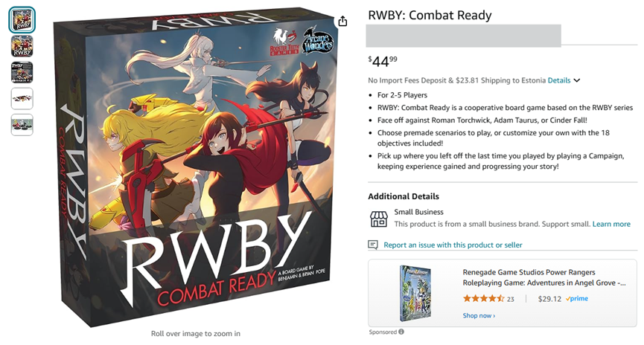Open the Power Rangers Roleplaying Game title

click(544, 277)
